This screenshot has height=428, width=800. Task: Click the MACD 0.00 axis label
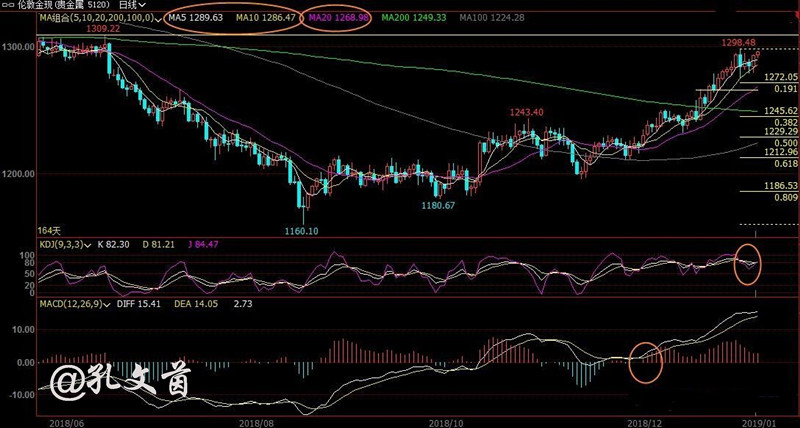(x=24, y=363)
